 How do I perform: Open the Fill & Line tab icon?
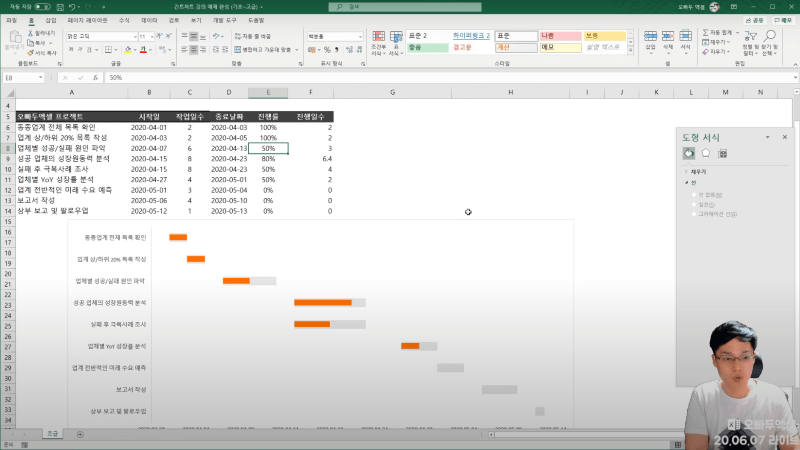tap(689, 153)
